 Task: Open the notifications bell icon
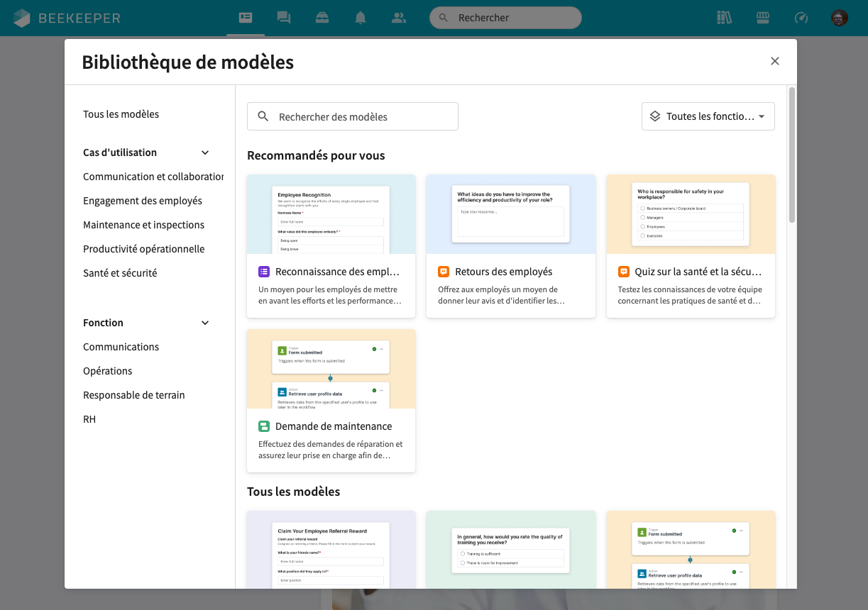(361, 18)
